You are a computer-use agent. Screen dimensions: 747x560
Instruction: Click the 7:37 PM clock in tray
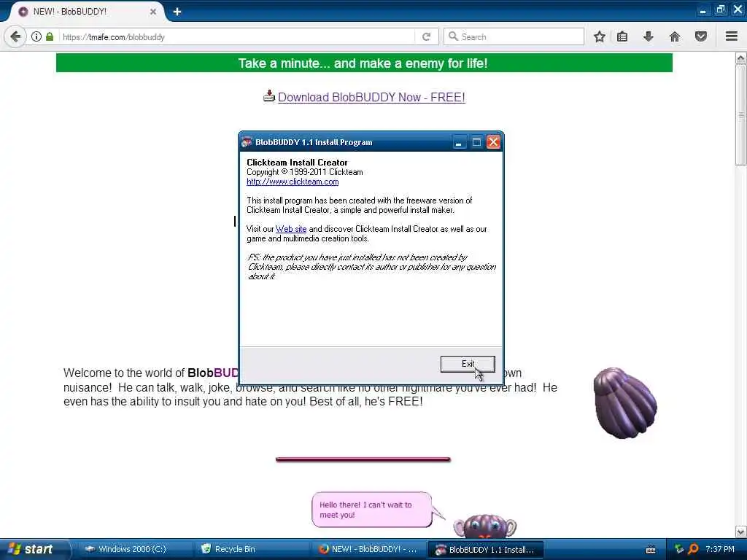point(720,549)
